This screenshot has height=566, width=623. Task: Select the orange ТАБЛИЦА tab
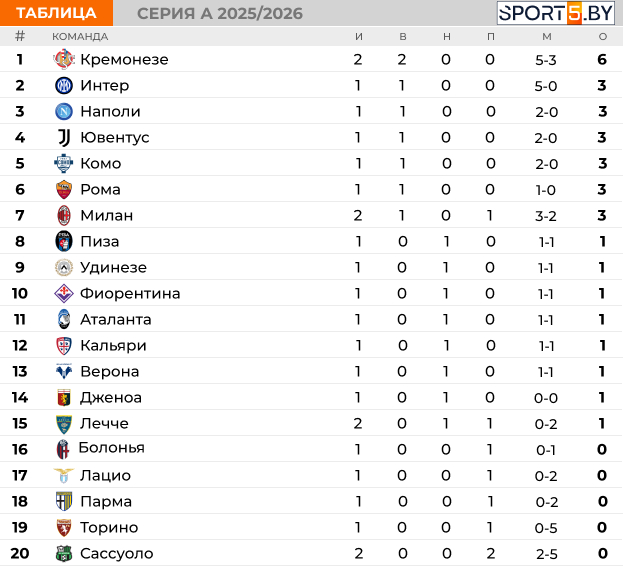tap(56, 13)
